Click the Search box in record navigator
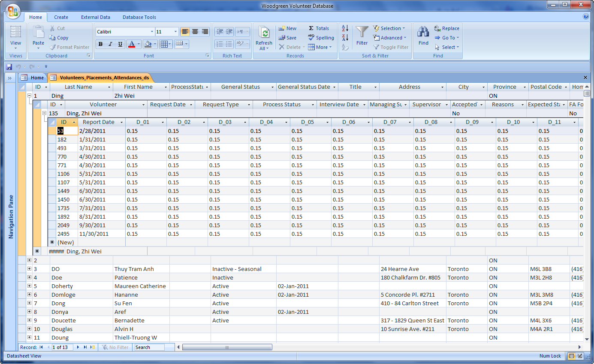The height and width of the screenshot is (364, 594). click(149, 347)
